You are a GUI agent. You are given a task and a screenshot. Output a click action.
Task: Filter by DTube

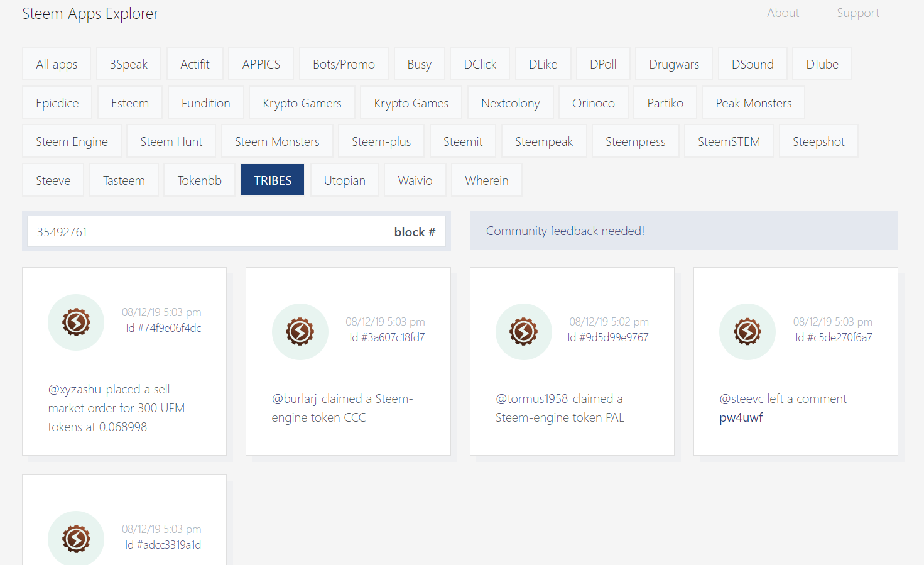(x=822, y=64)
